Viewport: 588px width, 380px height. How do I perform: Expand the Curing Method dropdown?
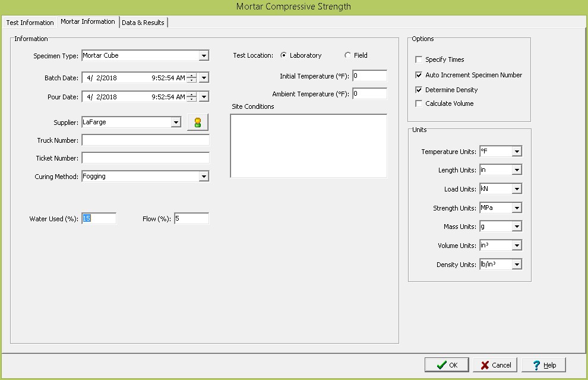[204, 177]
